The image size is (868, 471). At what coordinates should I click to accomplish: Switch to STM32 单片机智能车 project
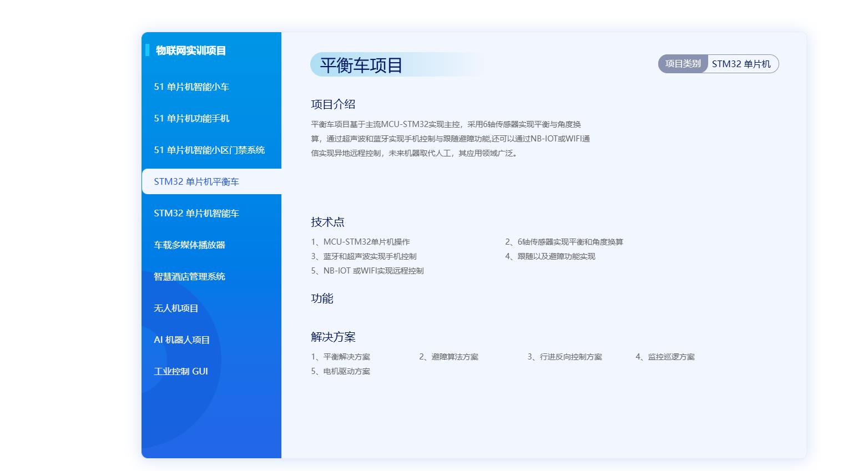[x=196, y=213]
